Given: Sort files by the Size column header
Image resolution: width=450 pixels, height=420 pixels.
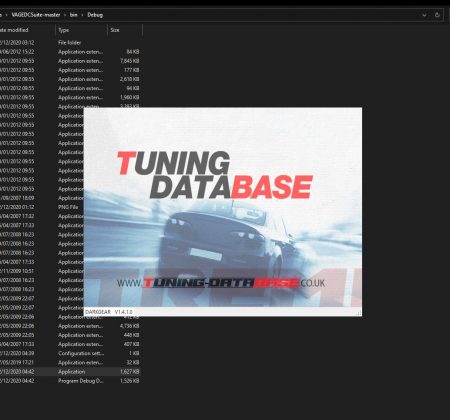Looking at the screenshot, I should (x=115, y=30).
